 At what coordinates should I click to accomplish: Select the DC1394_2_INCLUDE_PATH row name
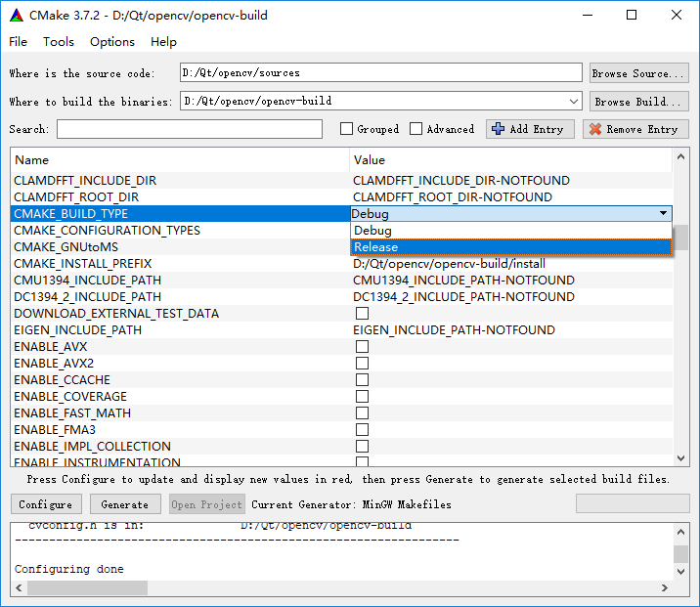88,296
